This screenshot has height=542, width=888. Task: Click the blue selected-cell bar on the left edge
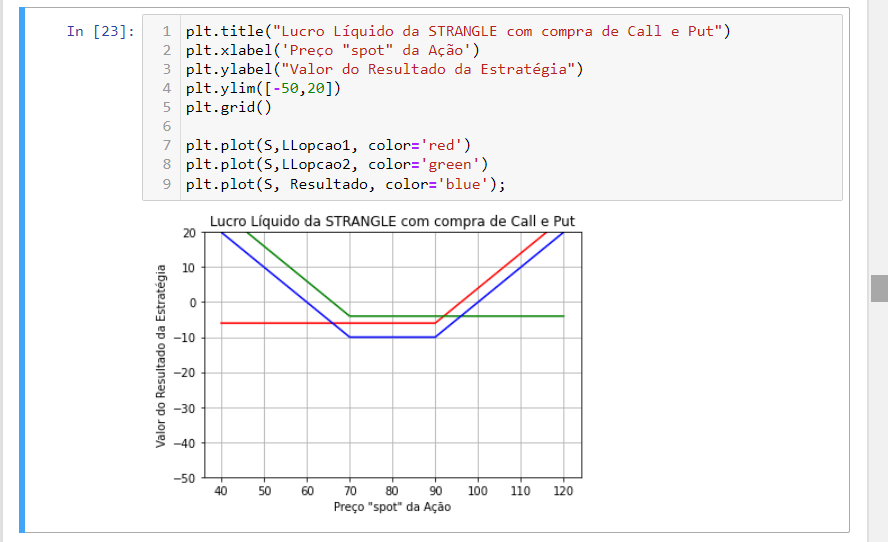tap(23, 270)
